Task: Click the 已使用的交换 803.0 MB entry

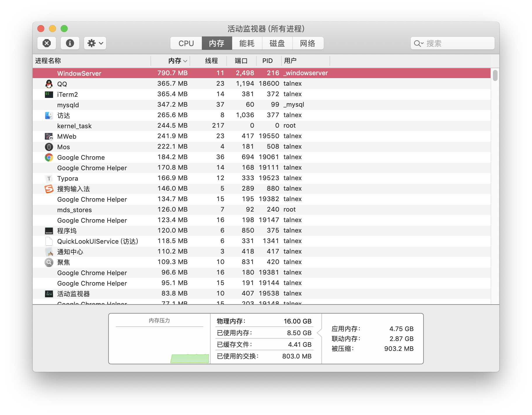Action: click(264, 356)
